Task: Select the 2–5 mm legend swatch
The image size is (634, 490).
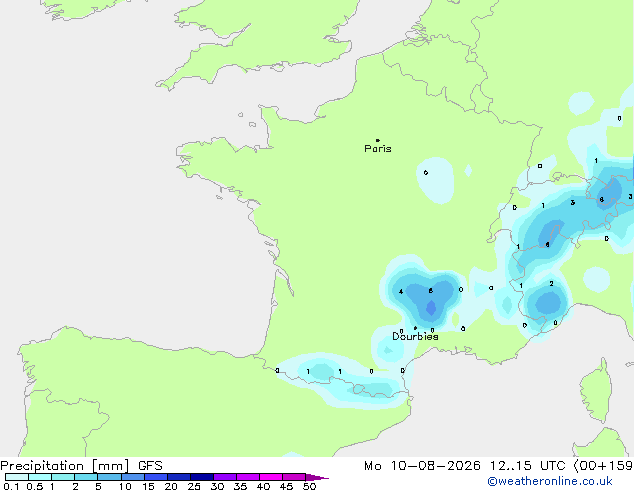Action: [x=86, y=477]
